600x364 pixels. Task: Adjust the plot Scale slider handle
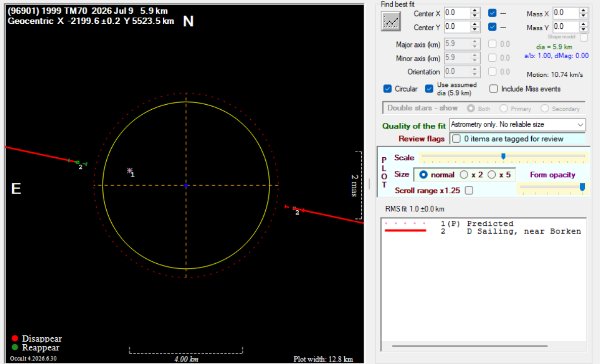(503, 156)
